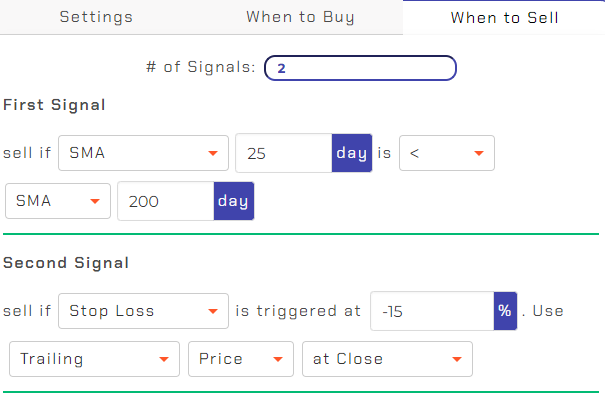
Task: Click the day unit badge next to 25
Action: coord(352,153)
